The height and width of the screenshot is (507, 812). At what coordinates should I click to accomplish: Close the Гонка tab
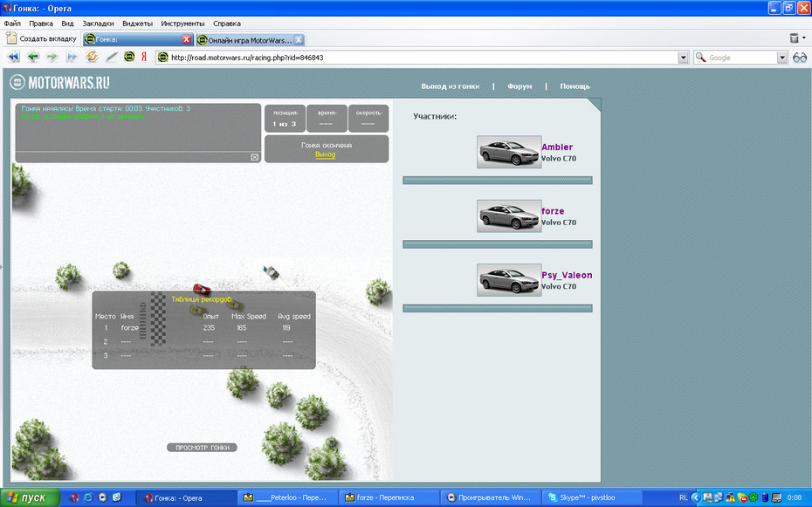click(x=187, y=39)
